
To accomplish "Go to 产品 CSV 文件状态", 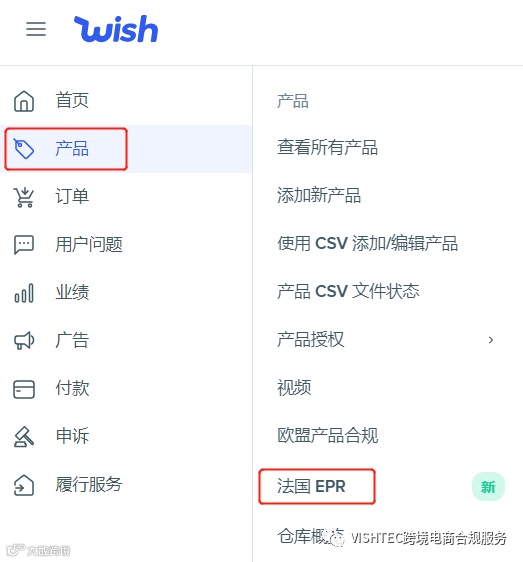I will point(348,291).
